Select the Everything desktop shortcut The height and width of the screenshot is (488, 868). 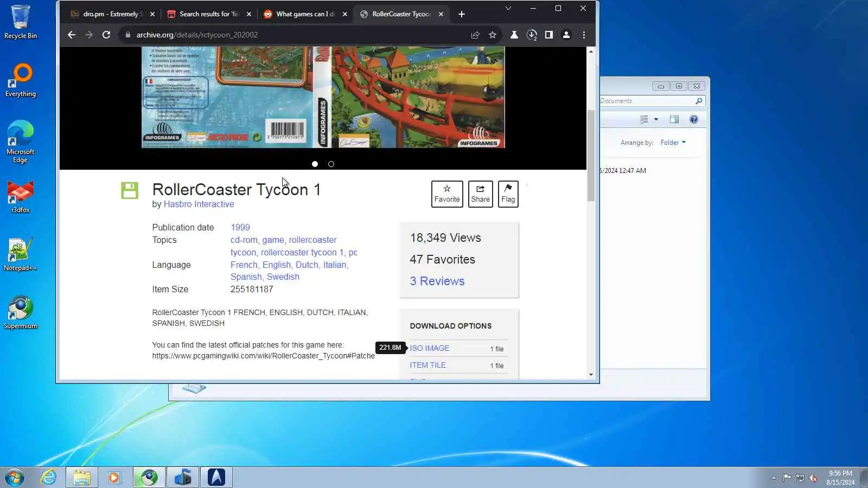click(x=21, y=80)
